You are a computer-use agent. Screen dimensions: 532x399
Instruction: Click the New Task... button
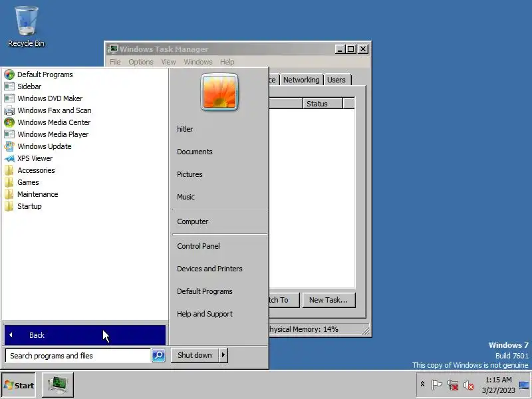click(329, 300)
